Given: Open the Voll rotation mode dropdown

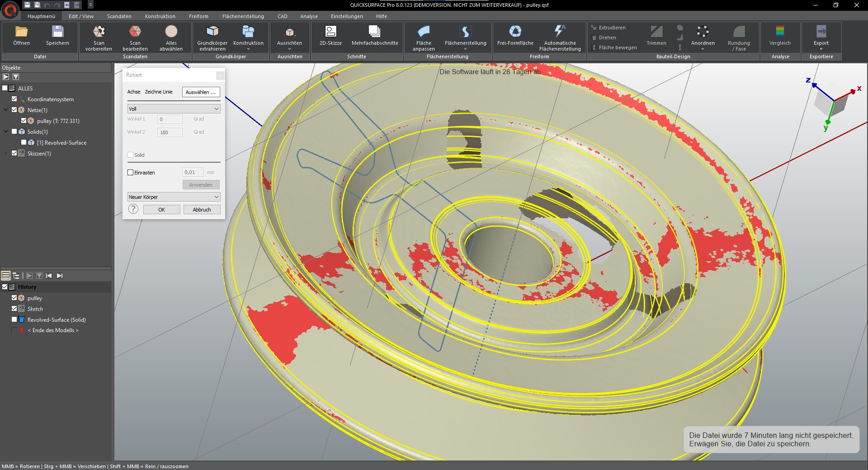Looking at the screenshot, I should 174,108.
